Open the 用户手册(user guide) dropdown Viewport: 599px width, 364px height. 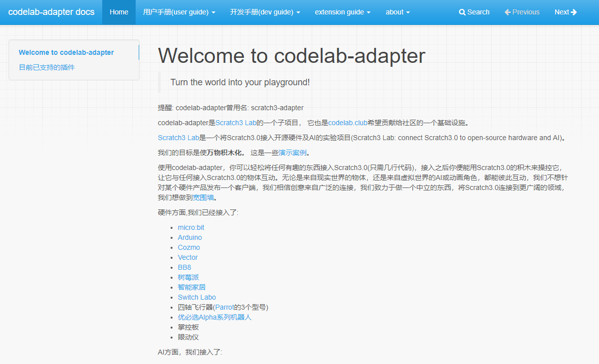click(179, 12)
